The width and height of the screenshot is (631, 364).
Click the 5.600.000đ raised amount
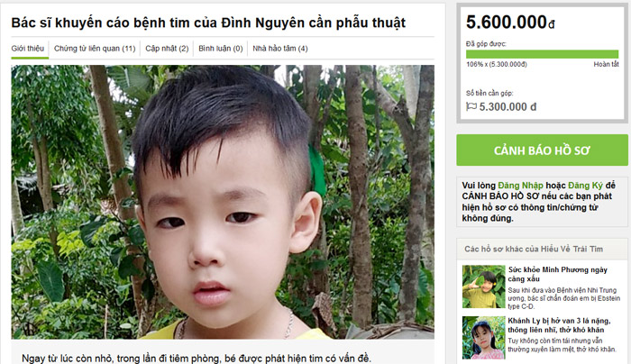click(x=510, y=23)
